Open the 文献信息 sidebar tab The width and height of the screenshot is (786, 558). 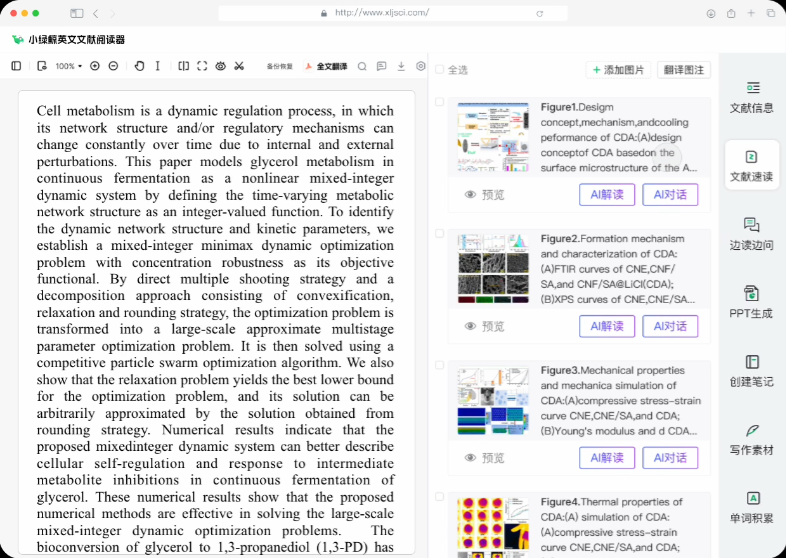point(751,97)
